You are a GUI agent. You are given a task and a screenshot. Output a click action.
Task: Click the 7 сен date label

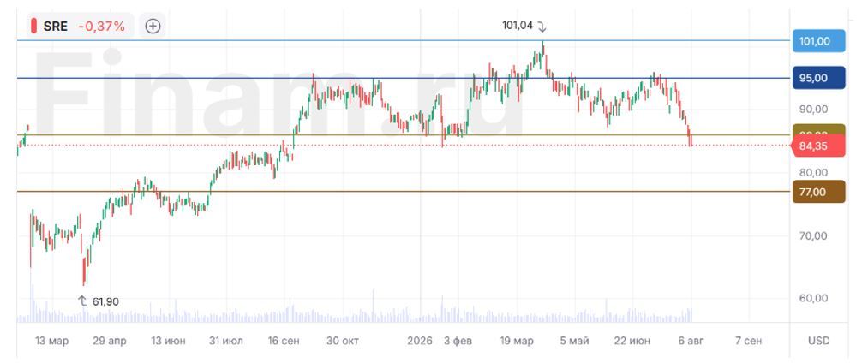tap(748, 341)
